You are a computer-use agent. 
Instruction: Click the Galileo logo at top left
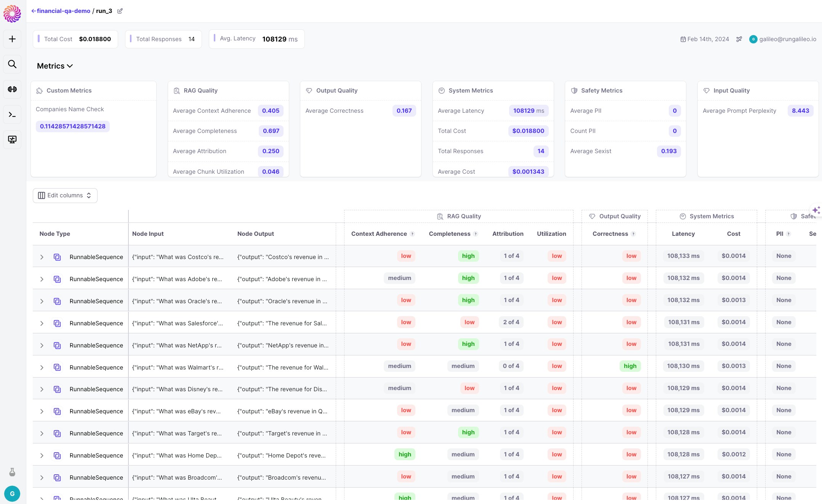tap(12, 14)
